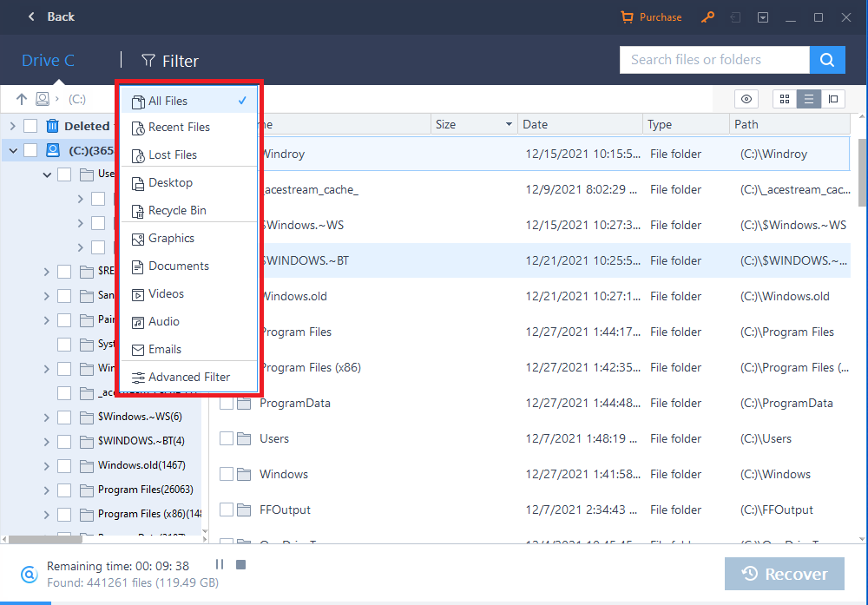Select Advanced Filter menu option
This screenshot has width=868, height=605.
(x=188, y=377)
